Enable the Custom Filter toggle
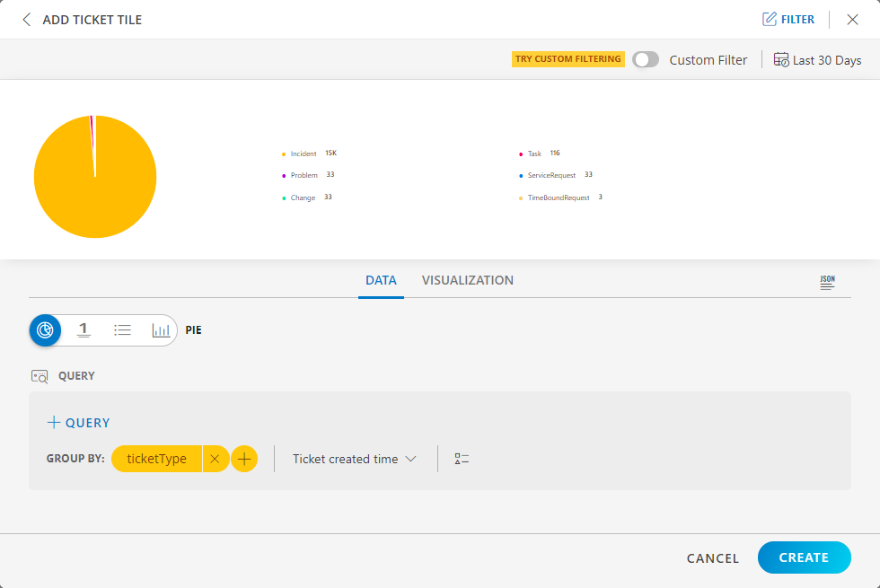This screenshot has height=588, width=880. click(645, 59)
